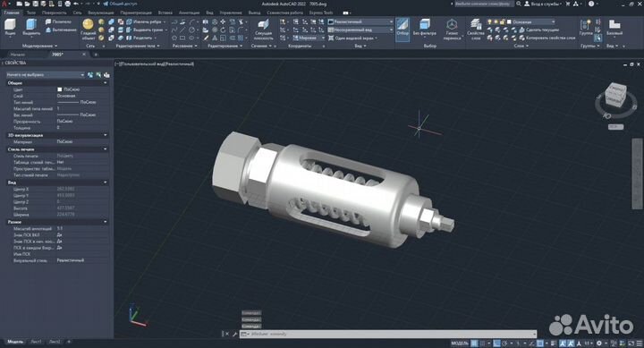Screen dimensions: 644x348
Task: Click the Color (Цвет) swatch in properties
Action: coord(60,89)
